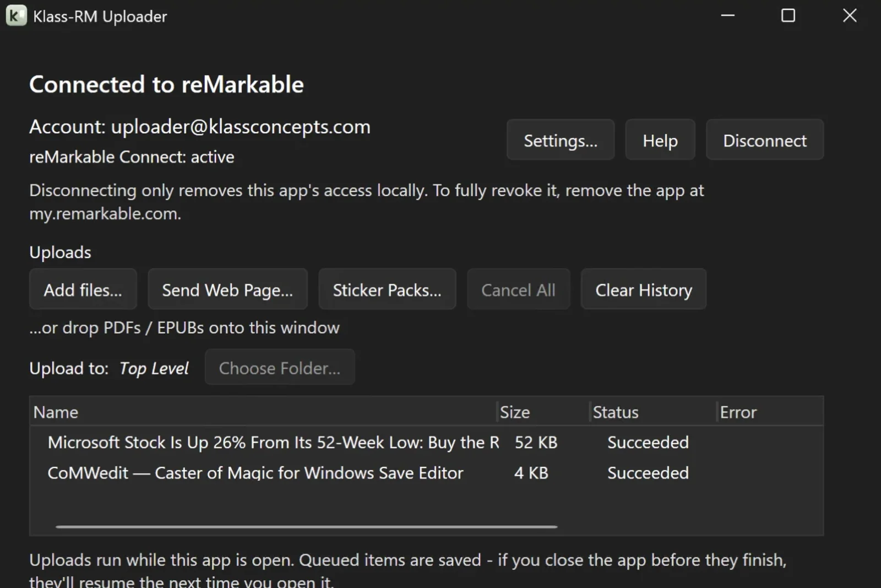Screen dimensions: 881x588
Task: Sort uploads by Size column header
Action: click(543, 412)
